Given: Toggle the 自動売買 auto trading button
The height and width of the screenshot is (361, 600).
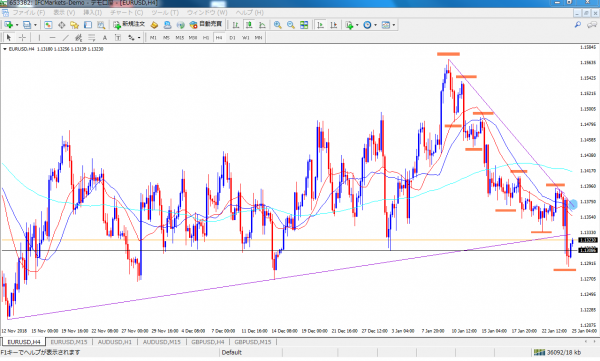Looking at the screenshot, I should [x=206, y=25].
